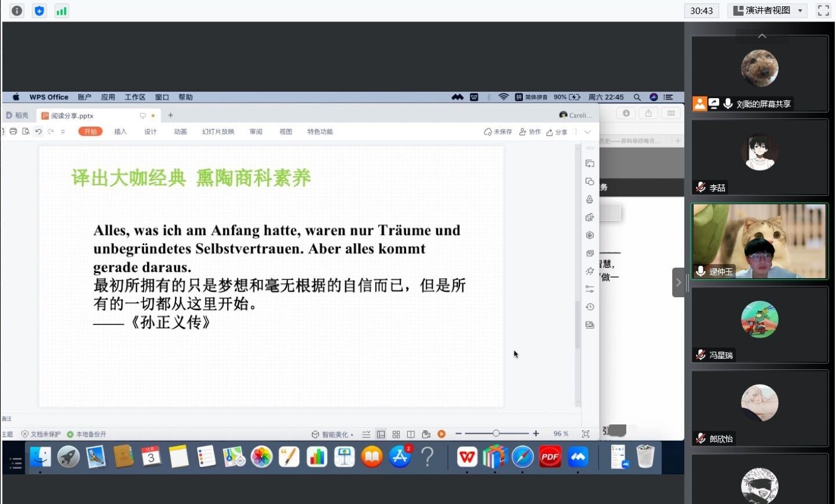Switch to slide sorter grid view
The height and width of the screenshot is (504, 836).
396,434
